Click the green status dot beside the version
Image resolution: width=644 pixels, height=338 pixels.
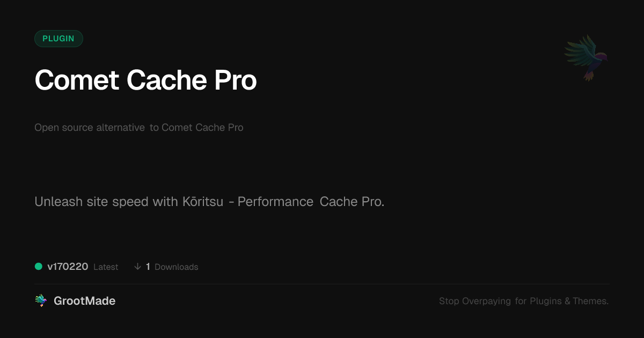pos(39,267)
